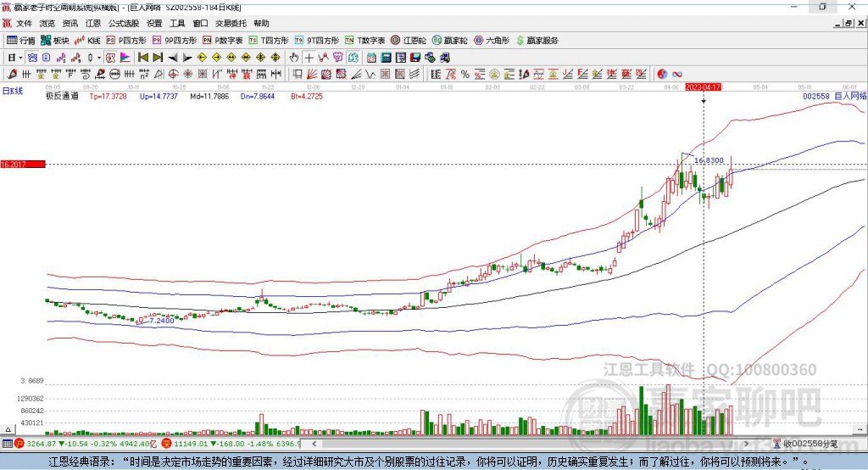The height and width of the screenshot is (470, 868).
Task: Open the T数字表 tool
Action: pyautogui.click(x=364, y=41)
